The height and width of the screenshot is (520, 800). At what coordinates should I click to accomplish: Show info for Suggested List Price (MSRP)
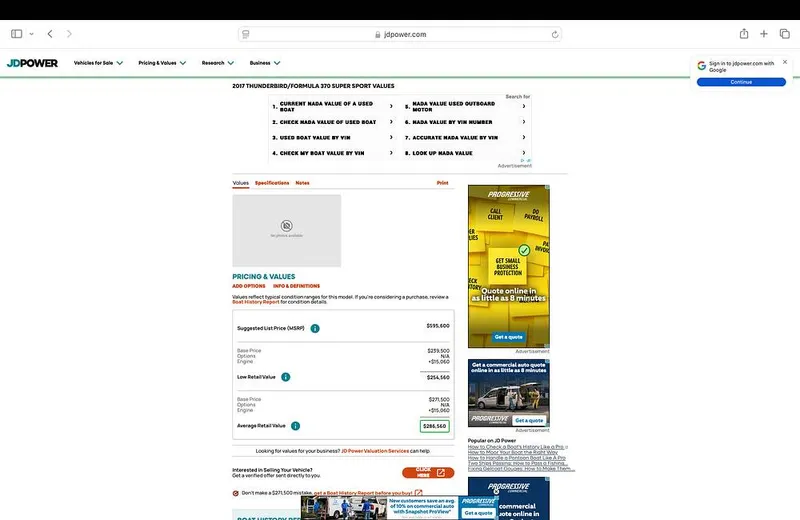(x=315, y=328)
